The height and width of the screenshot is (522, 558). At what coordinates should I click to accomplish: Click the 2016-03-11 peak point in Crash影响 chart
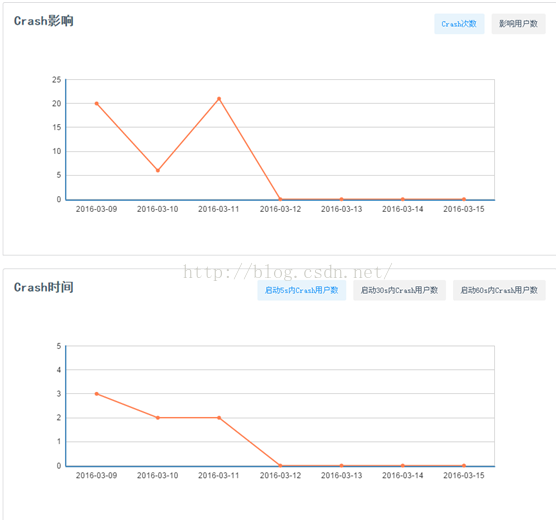219,99
